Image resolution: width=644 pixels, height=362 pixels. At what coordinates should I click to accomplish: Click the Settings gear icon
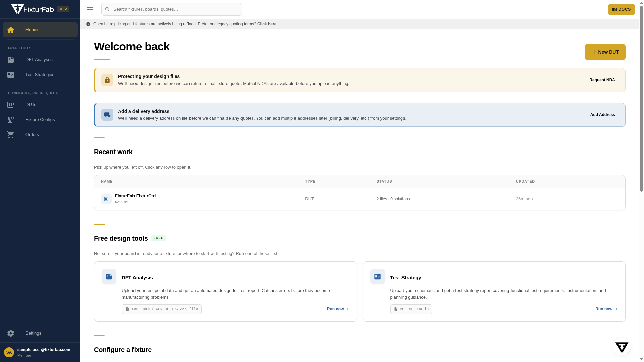coord(11,333)
